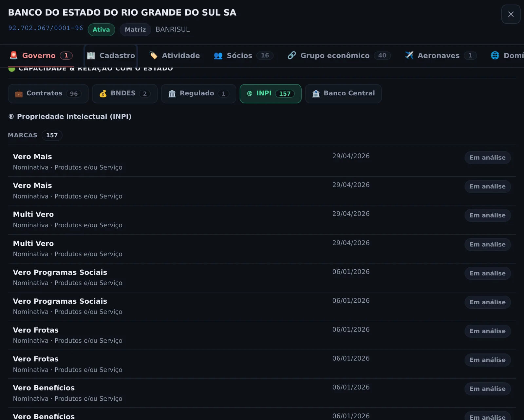This screenshot has height=420, width=524.
Task: Click the classical building icon on Regulado
Action: click(172, 94)
